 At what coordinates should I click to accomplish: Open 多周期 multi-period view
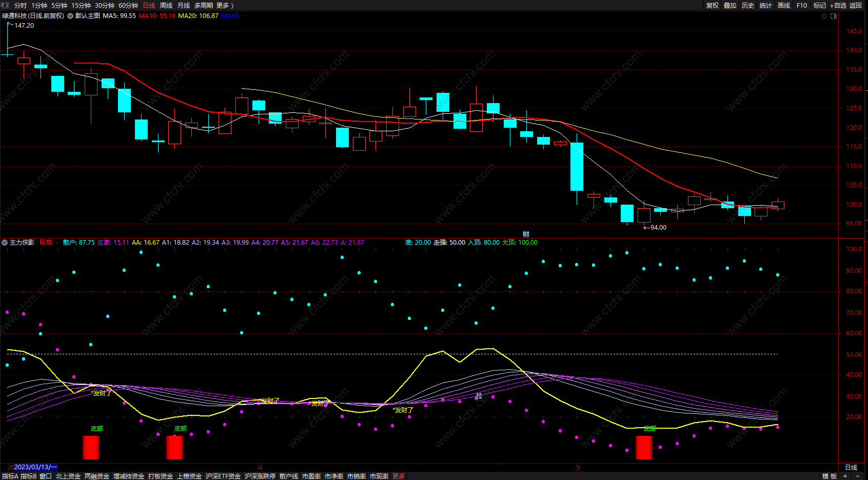(x=204, y=5)
